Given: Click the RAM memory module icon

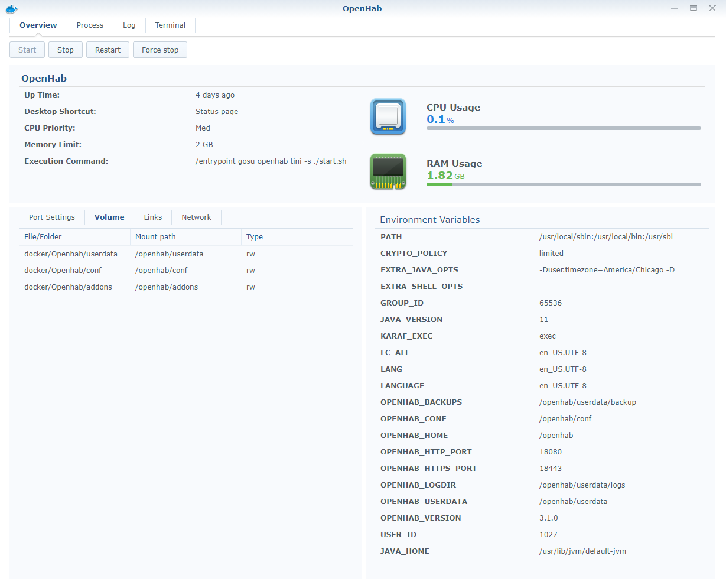Looking at the screenshot, I should [x=388, y=171].
